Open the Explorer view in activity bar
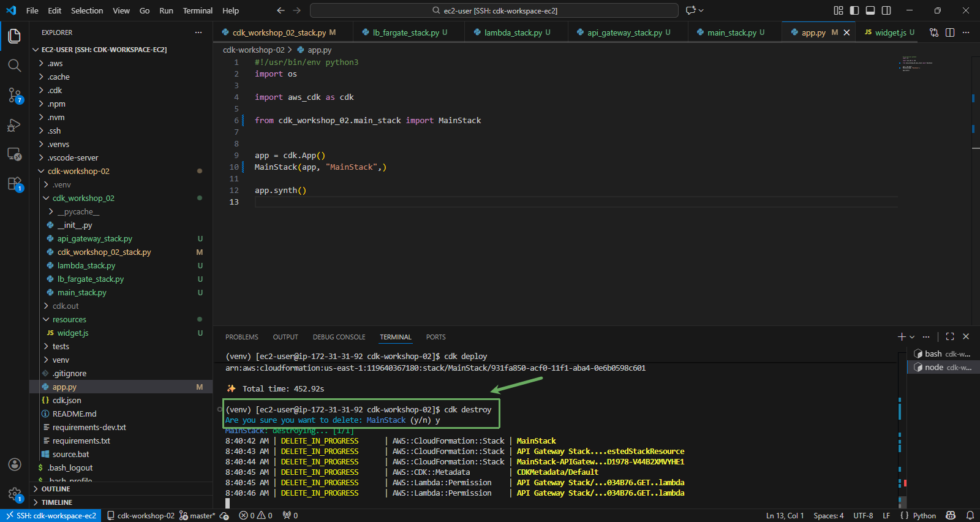This screenshot has height=522, width=980. pos(14,36)
